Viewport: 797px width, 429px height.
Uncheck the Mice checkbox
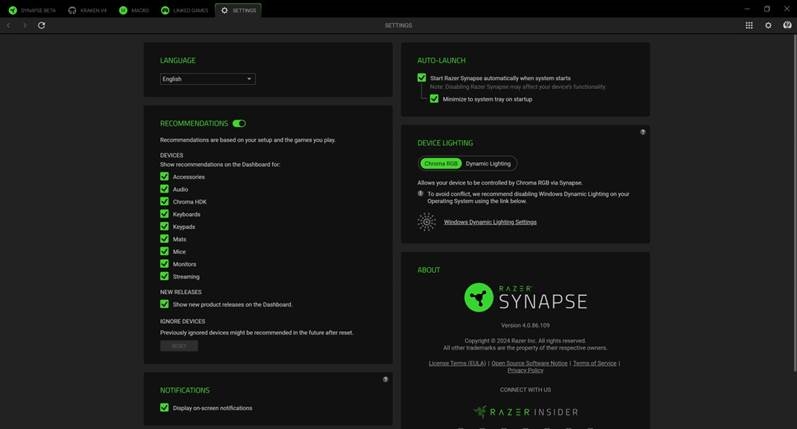pos(164,251)
